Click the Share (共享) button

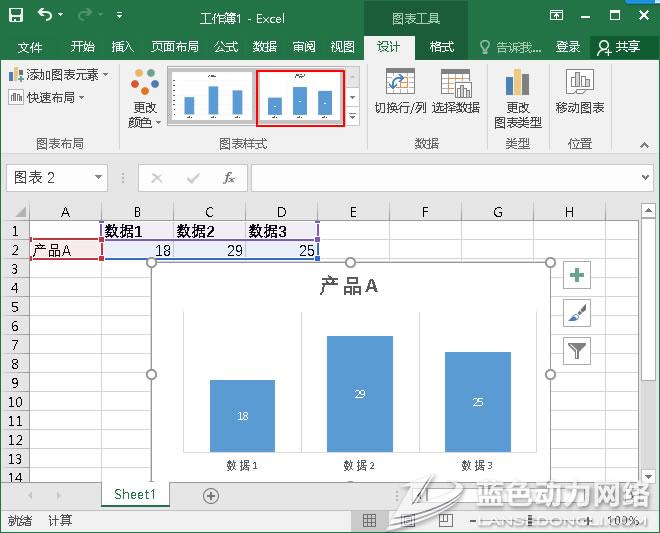coord(619,47)
